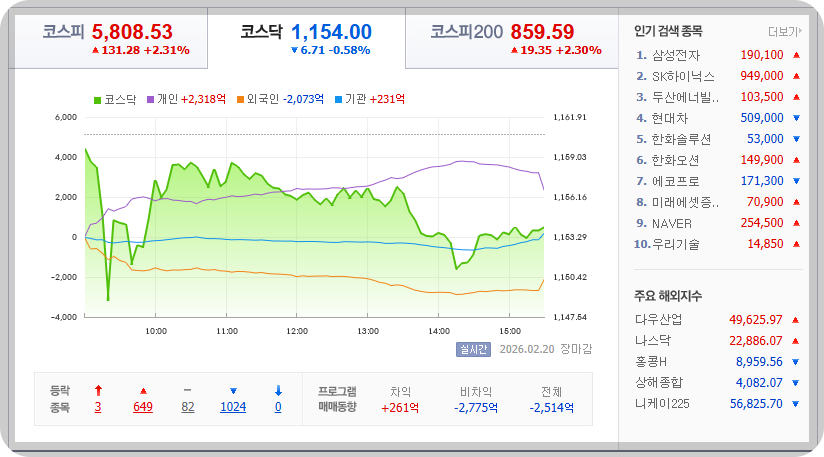Open 홍콩H overseas index

tap(651, 361)
